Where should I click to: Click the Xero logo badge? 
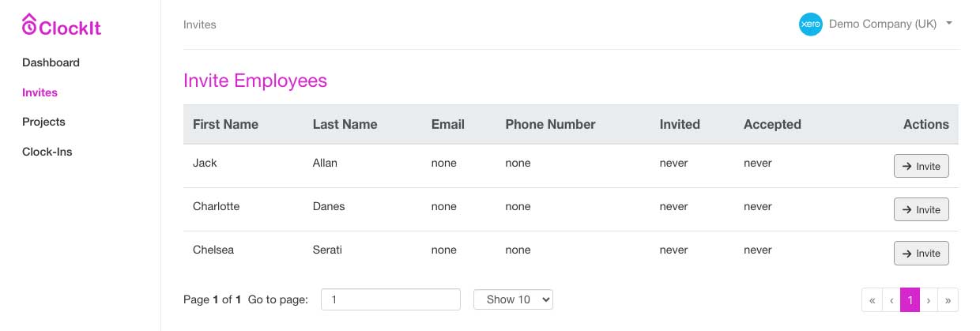click(811, 24)
